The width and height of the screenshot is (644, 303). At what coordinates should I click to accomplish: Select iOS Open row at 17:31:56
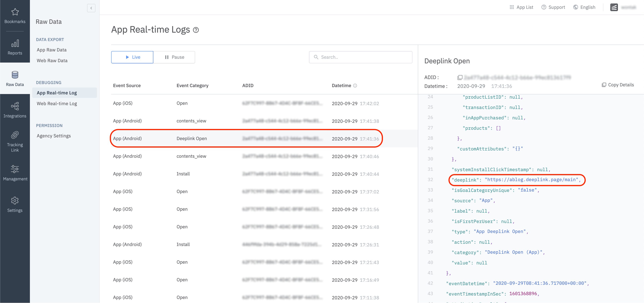(x=264, y=209)
